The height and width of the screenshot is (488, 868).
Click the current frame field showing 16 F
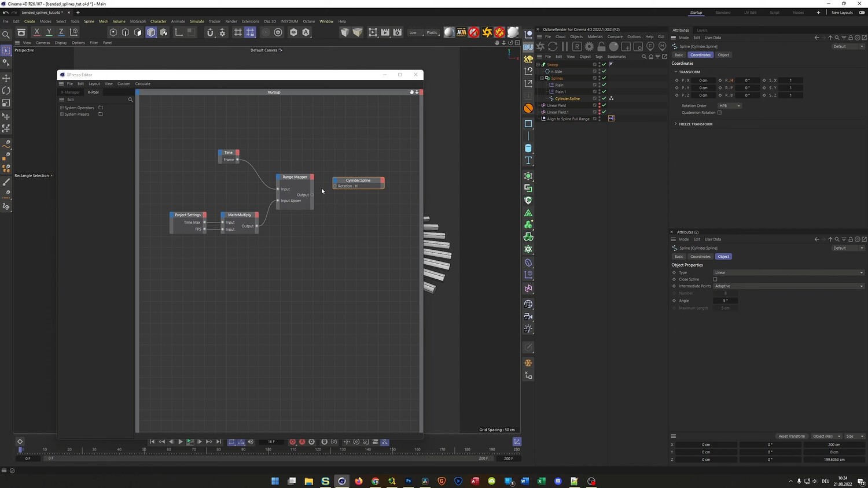click(x=271, y=442)
